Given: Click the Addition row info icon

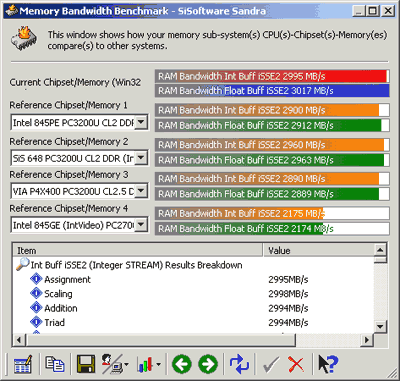Looking at the screenshot, I should (x=36, y=307).
